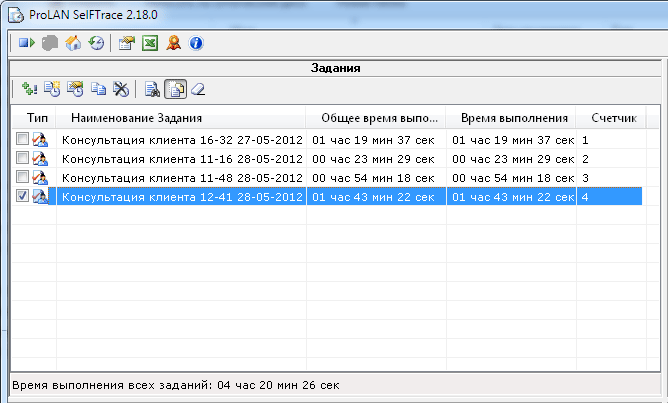Click the house home icon
The height and width of the screenshot is (403, 668).
pyautogui.click(x=73, y=43)
